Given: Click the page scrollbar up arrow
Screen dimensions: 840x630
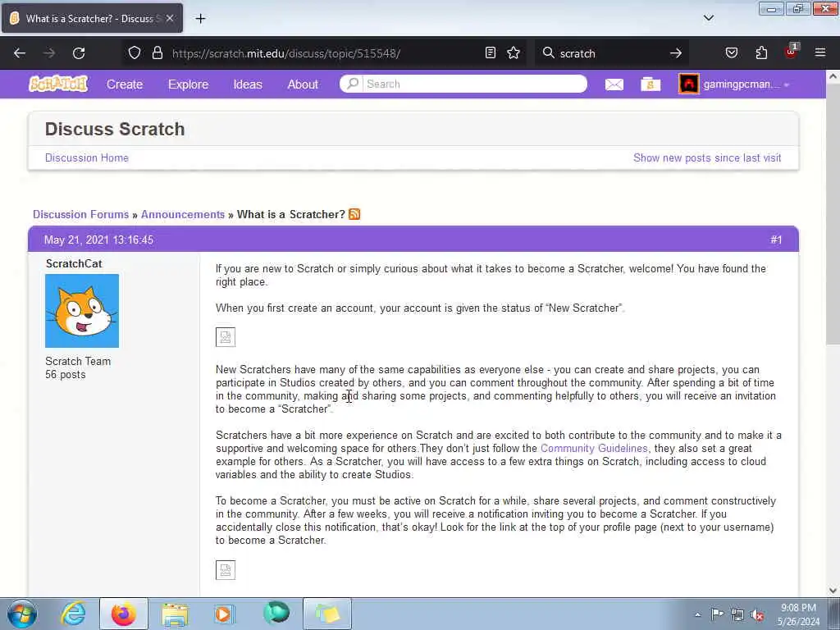Looking at the screenshot, I should 833,76.
